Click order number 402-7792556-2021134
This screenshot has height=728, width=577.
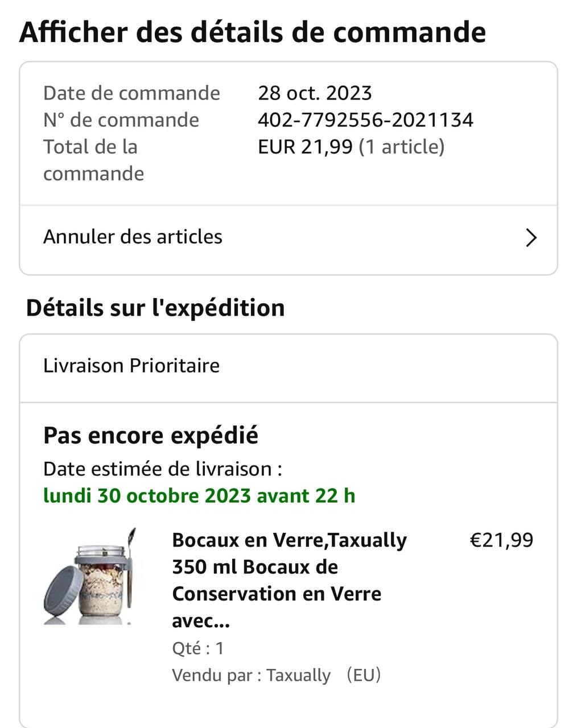tap(365, 120)
